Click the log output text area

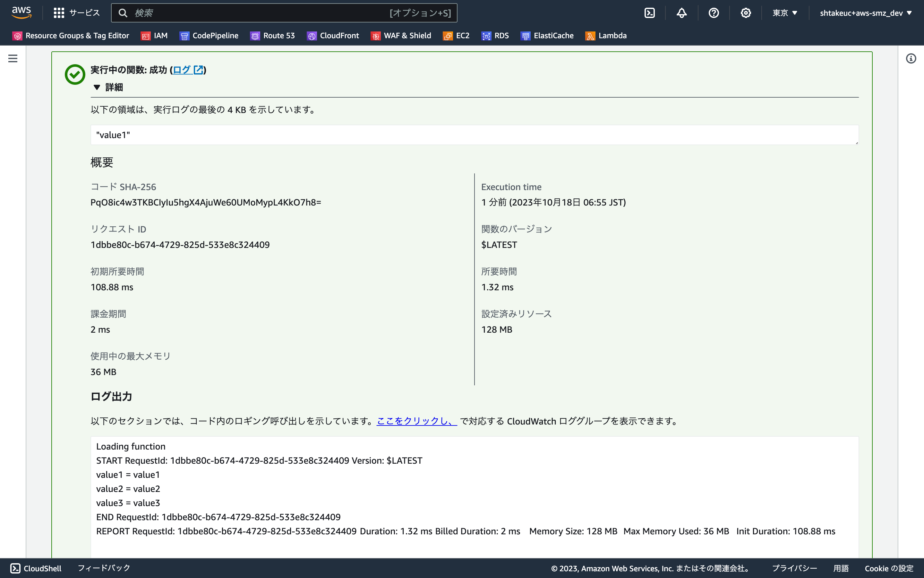tap(475, 497)
